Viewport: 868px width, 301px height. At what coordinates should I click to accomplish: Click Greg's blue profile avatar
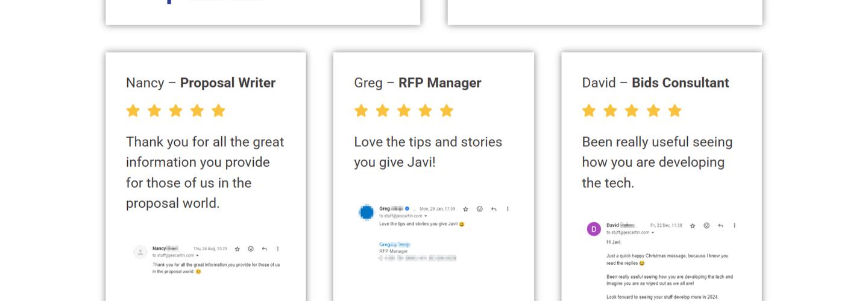tap(366, 212)
